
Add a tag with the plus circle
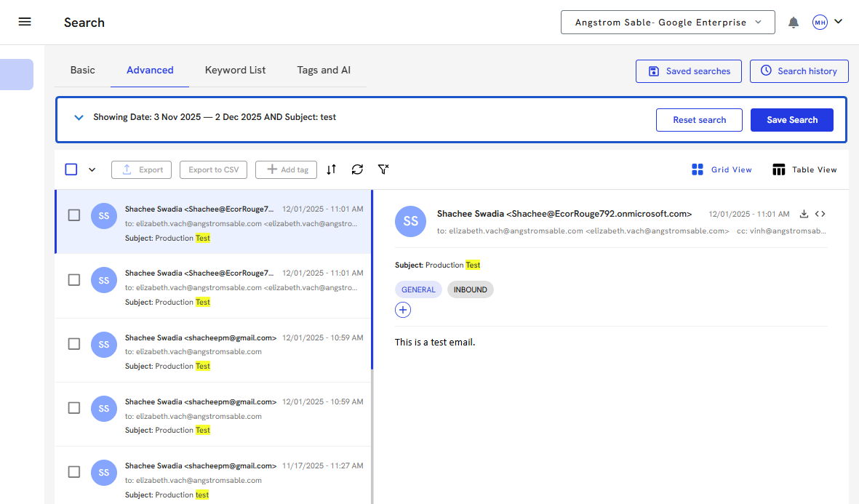403,311
